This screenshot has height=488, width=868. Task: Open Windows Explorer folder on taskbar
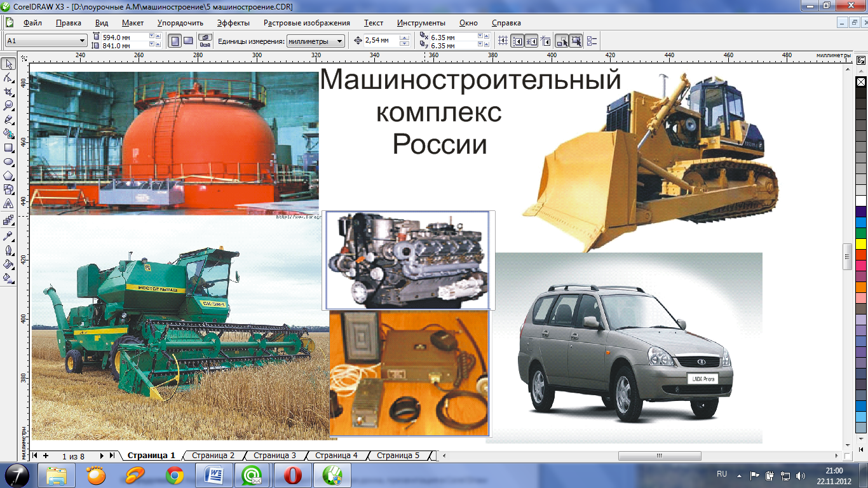coord(57,475)
